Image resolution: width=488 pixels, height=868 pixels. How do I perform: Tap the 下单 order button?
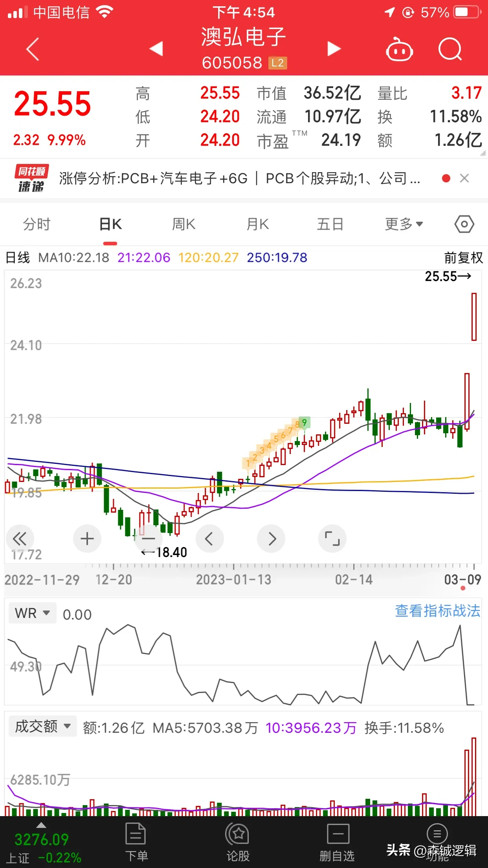point(136,842)
